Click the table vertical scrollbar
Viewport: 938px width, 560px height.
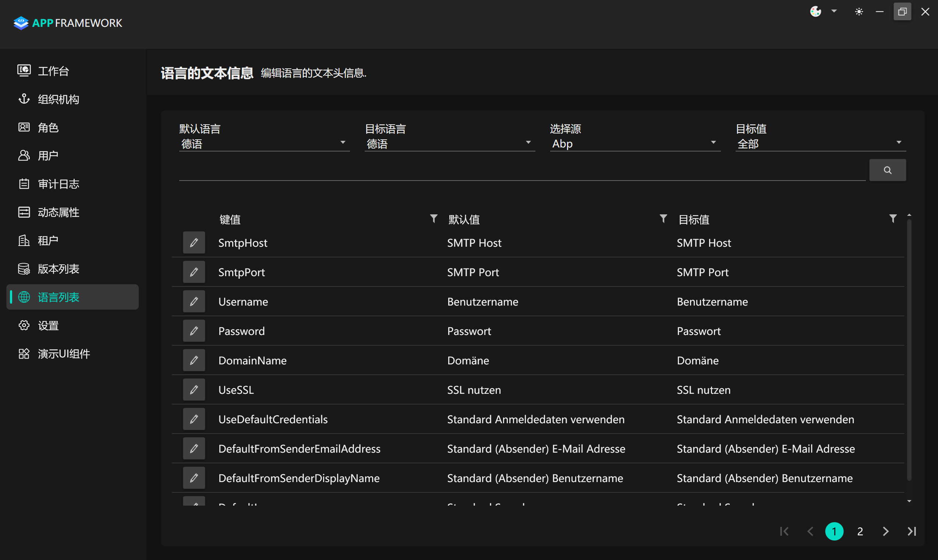pos(909,351)
